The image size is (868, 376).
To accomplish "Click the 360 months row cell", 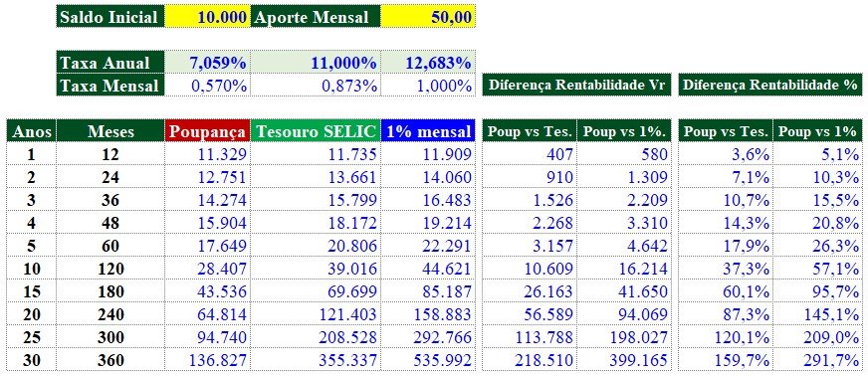I will pyautogui.click(x=110, y=360).
